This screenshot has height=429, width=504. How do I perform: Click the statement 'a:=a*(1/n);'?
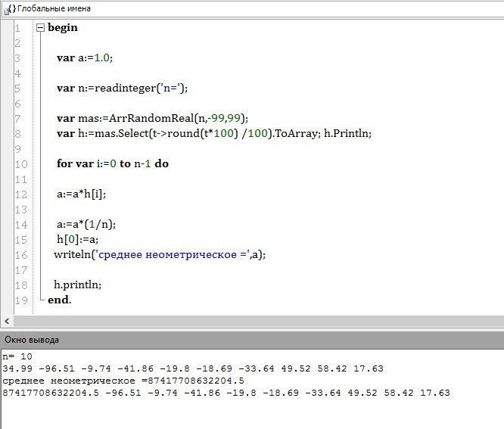tap(86, 224)
